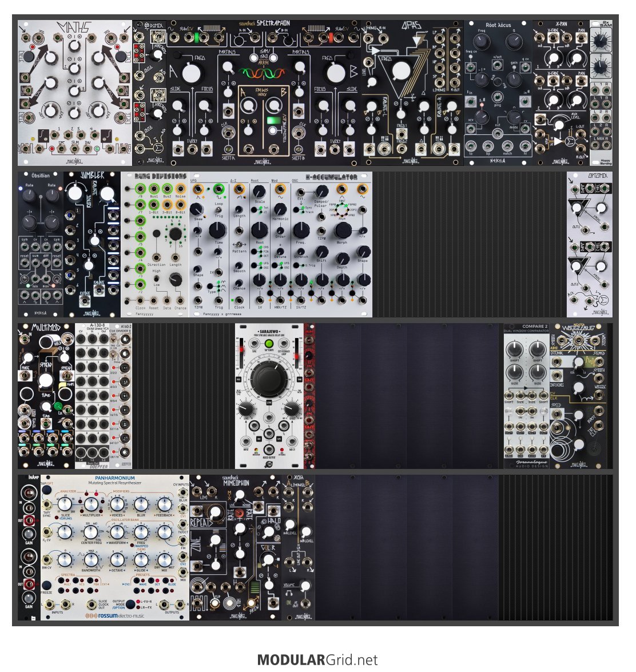636x672 pixels.
Task: Click the XOH Volume knob
Action: coord(305,586)
